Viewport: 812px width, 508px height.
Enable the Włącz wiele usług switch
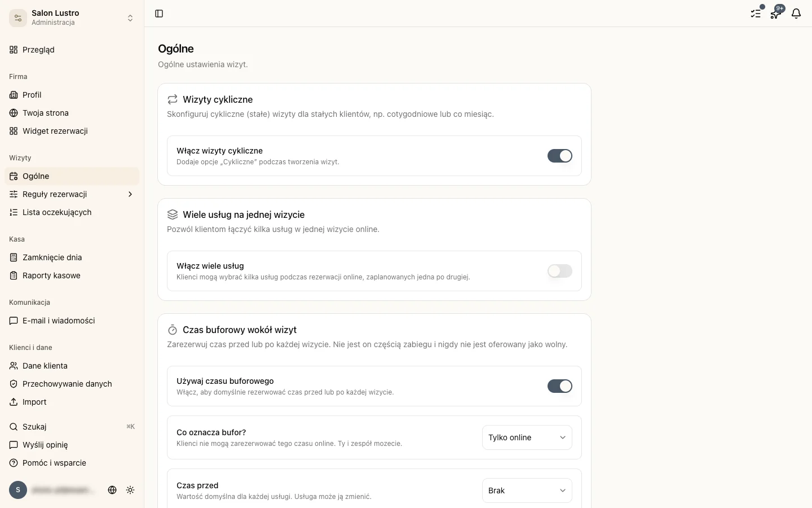pyautogui.click(x=560, y=271)
